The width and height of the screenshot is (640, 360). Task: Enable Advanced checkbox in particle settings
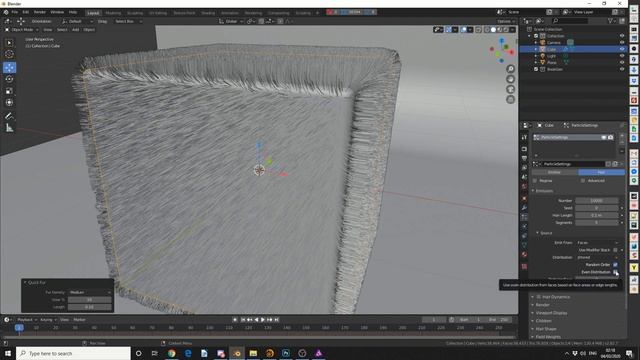[583, 180]
